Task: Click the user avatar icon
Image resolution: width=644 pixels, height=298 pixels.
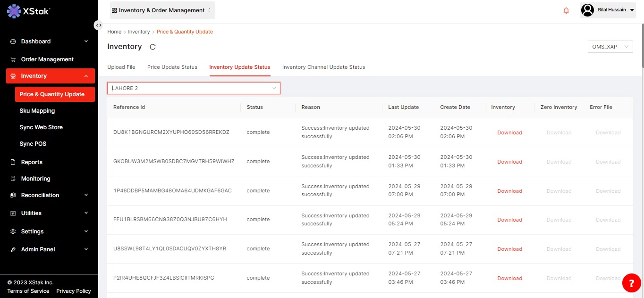Action: [587, 10]
